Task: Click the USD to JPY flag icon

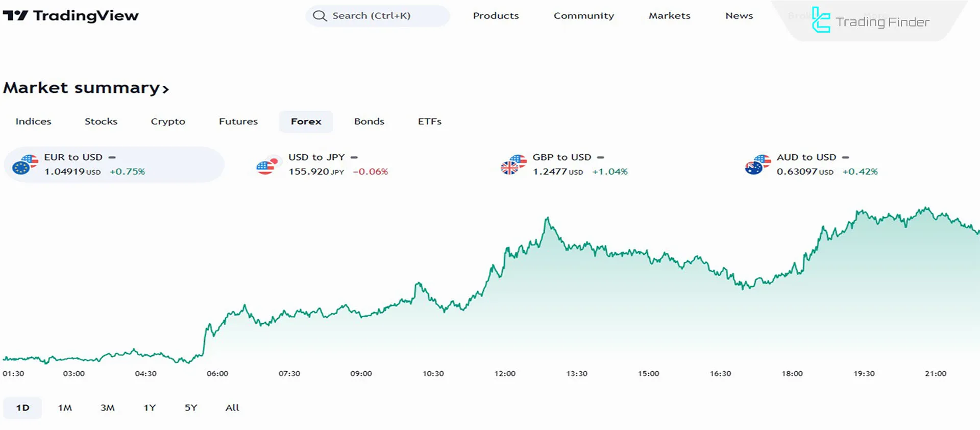Action: [x=269, y=164]
